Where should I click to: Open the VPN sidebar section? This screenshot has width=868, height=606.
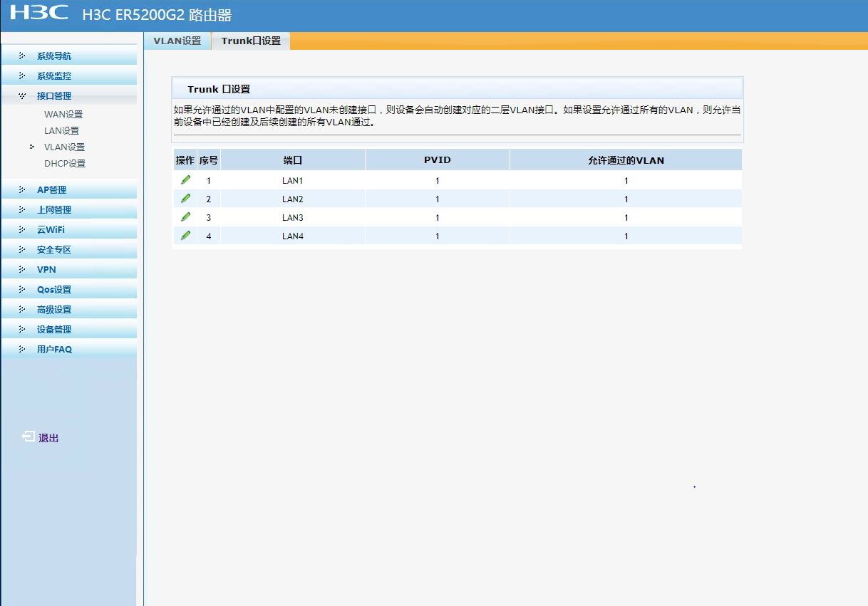pyautogui.click(x=46, y=270)
